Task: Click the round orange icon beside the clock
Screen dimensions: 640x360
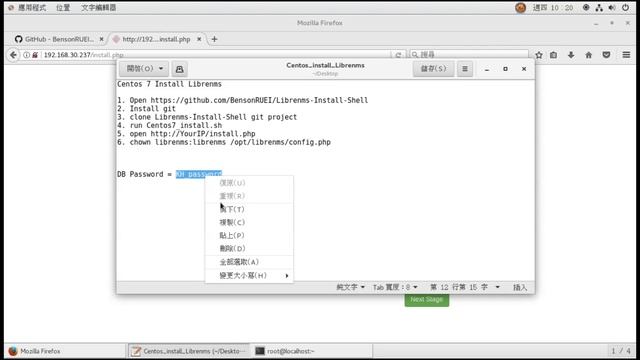Action: (520, 8)
